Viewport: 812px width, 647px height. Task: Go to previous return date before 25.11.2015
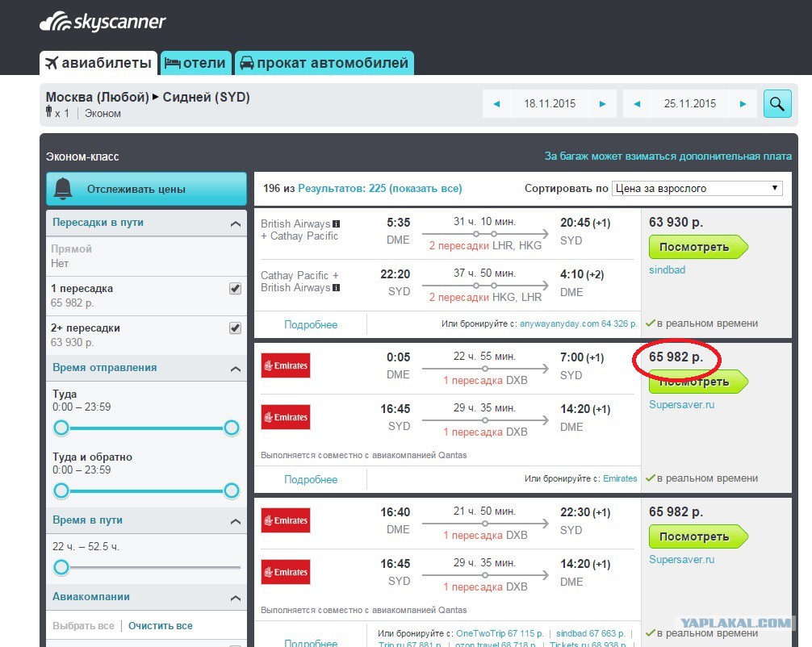(637, 103)
